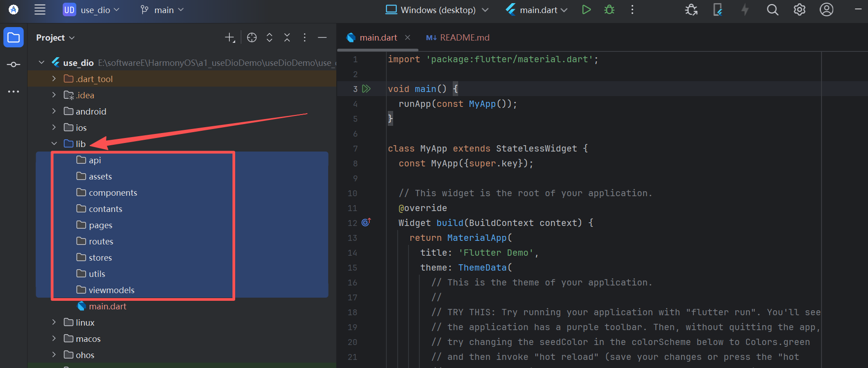Open Search Everywhere magnifier icon

tap(772, 9)
